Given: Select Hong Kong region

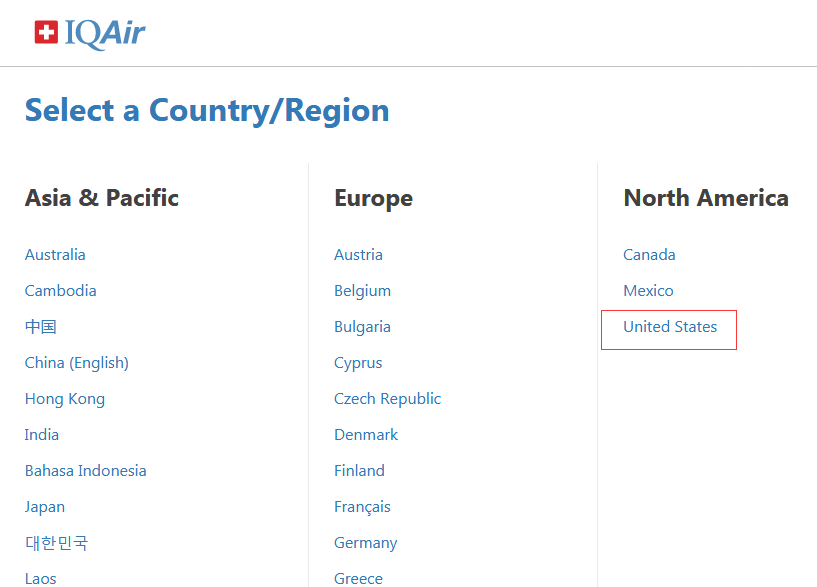Looking at the screenshot, I should (64, 399).
